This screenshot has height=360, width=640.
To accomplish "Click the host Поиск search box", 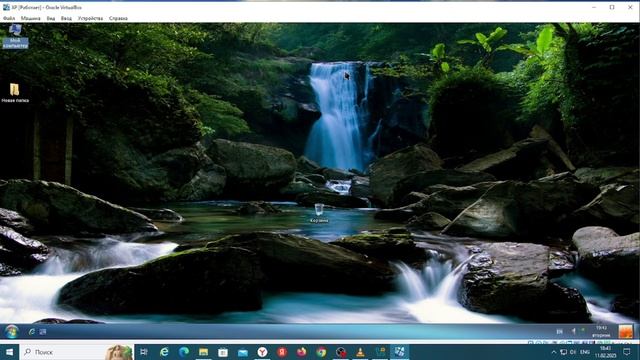I will click(77, 352).
